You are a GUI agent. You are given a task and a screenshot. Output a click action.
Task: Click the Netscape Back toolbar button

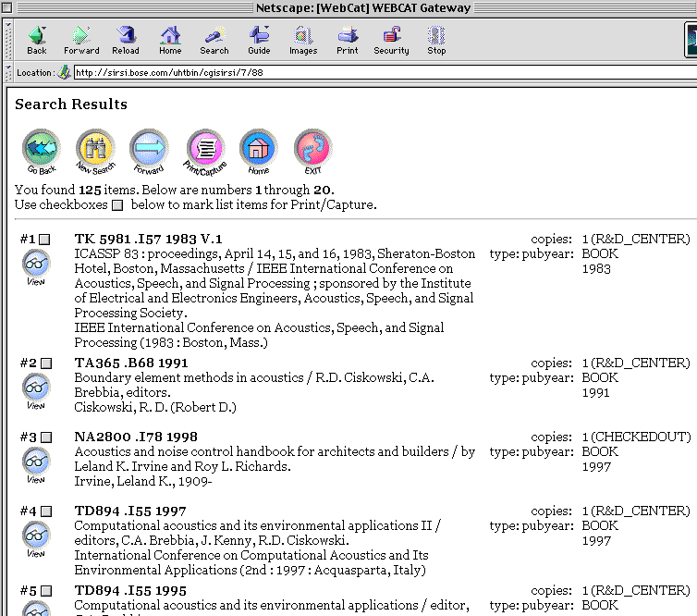pyautogui.click(x=37, y=40)
